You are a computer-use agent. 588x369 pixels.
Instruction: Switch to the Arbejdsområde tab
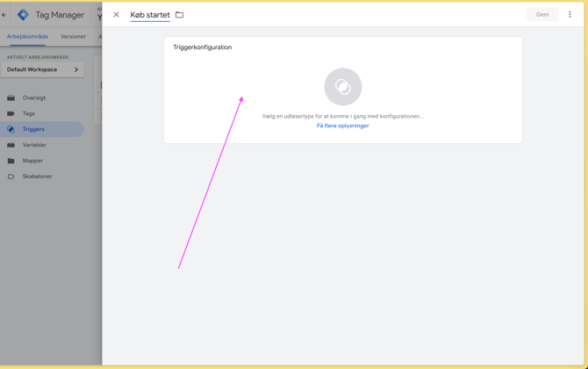27,37
